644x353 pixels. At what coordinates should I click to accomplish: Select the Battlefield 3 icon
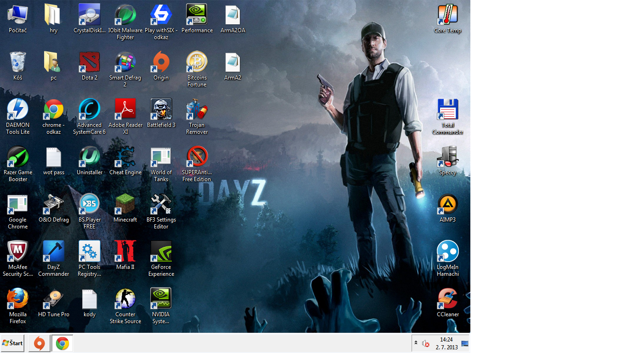point(161,114)
